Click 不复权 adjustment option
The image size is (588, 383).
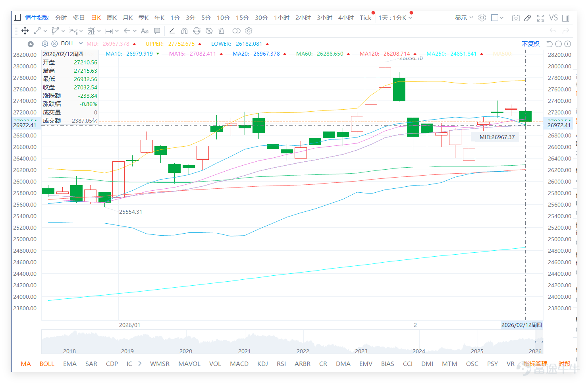(530, 44)
